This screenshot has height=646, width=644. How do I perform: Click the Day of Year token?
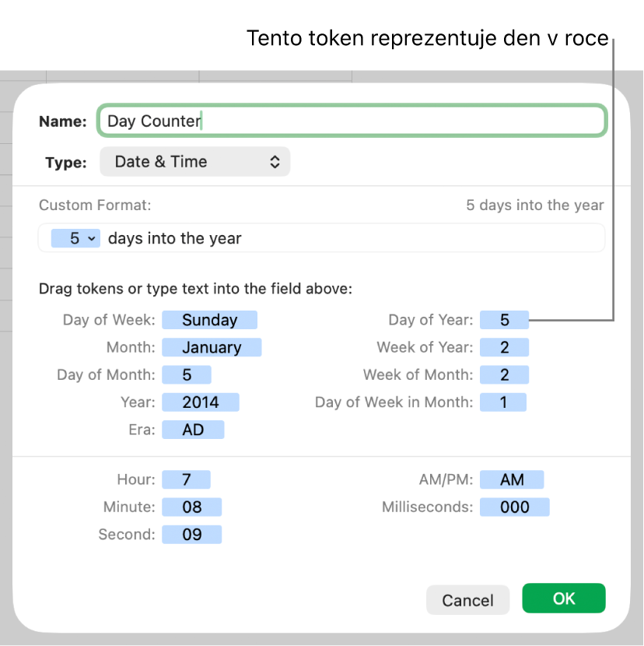click(504, 320)
